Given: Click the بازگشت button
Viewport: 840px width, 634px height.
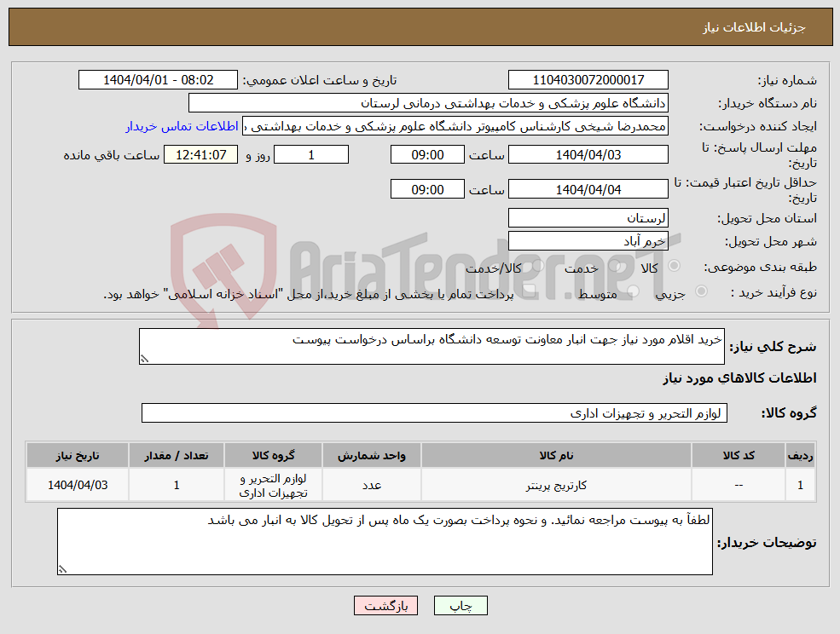Looking at the screenshot, I should pos(385,606).
